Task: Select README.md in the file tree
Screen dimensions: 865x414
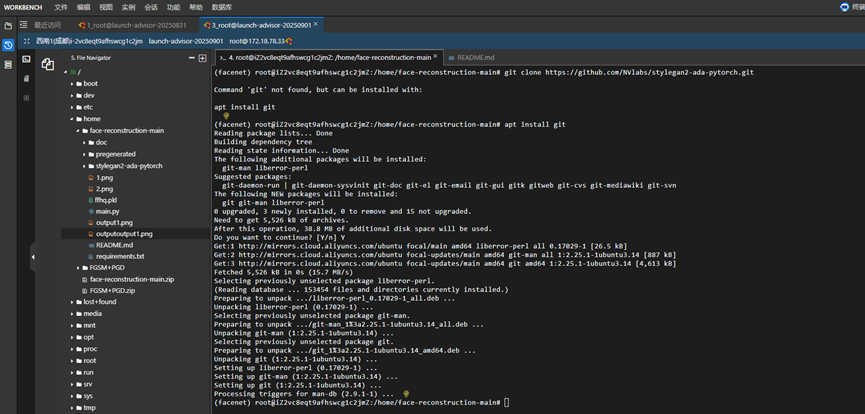Action: click(114, 245)
